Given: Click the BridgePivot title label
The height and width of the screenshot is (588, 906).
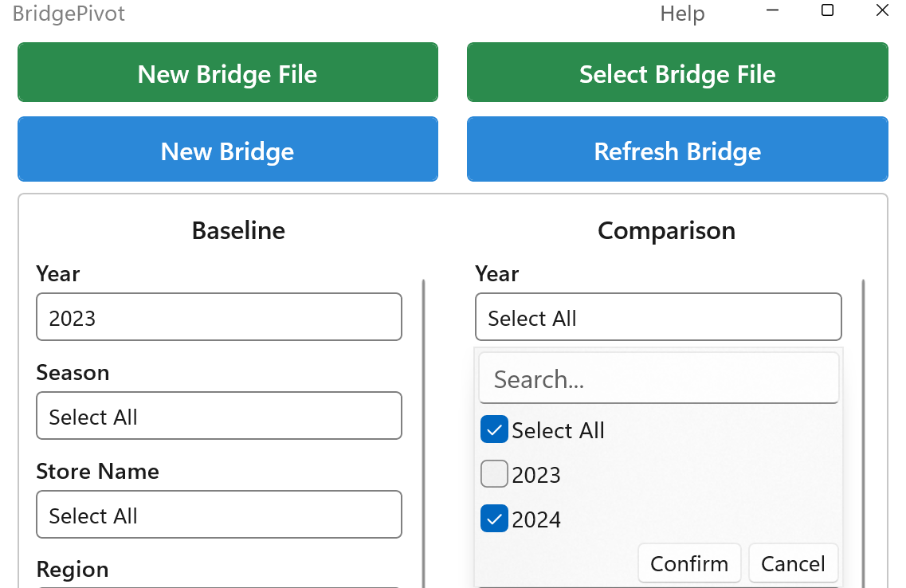Looking at the screenshot, I should [x=68, y=13].
